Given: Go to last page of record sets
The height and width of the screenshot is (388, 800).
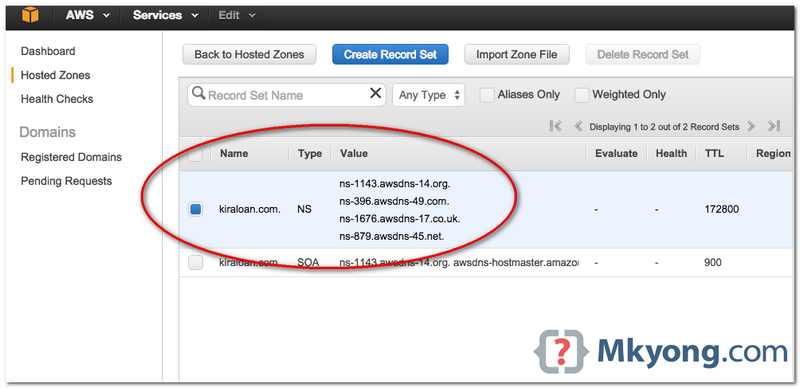Looking at the screenshot, I should (774, 126).
